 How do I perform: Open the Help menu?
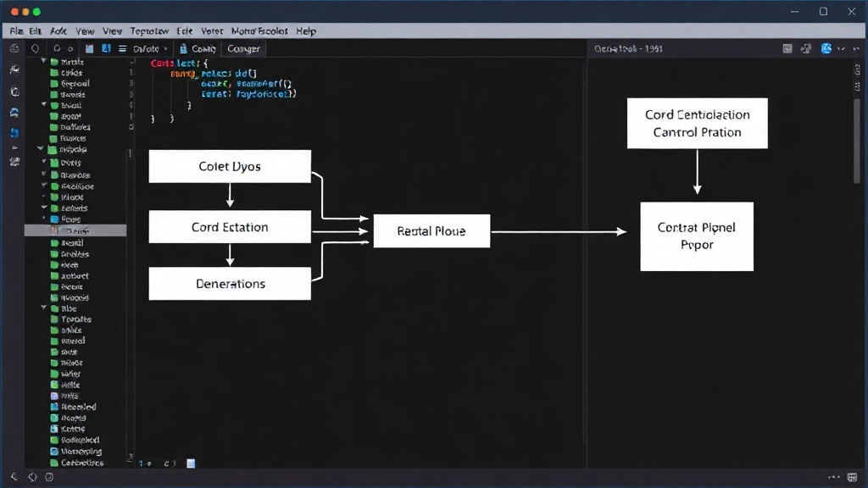point(305,31)
